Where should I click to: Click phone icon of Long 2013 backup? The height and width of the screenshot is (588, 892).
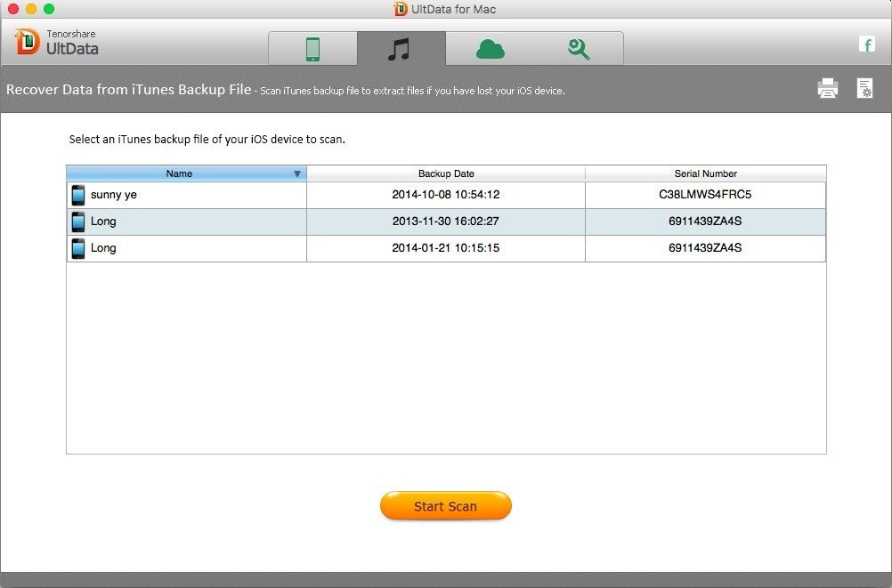pyautogui.click(x=78, y=222)
